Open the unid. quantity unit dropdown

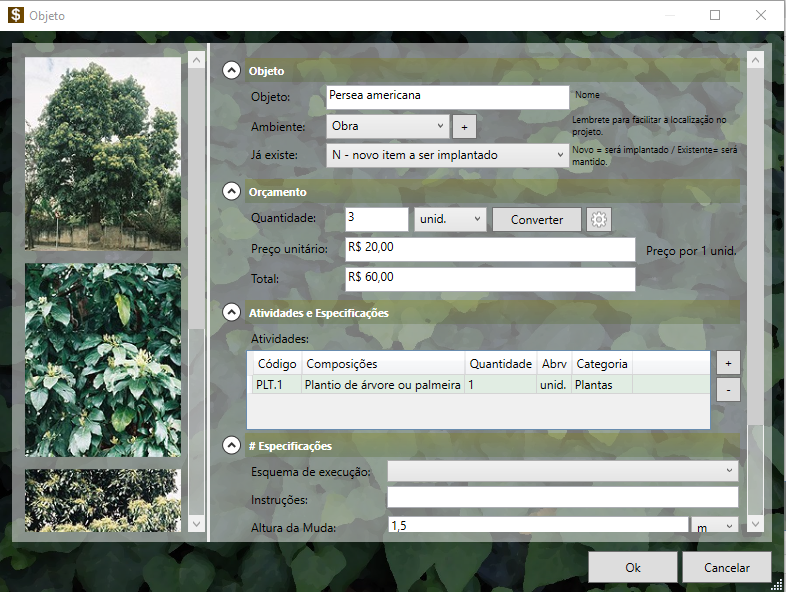pyautogui.click(x=450, y=219)
